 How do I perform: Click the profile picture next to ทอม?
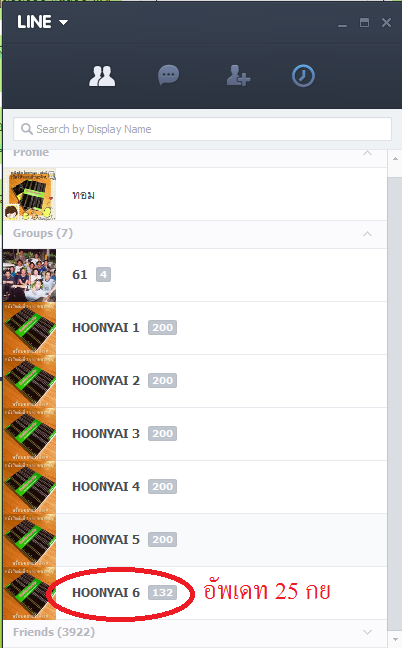point(29,194)
